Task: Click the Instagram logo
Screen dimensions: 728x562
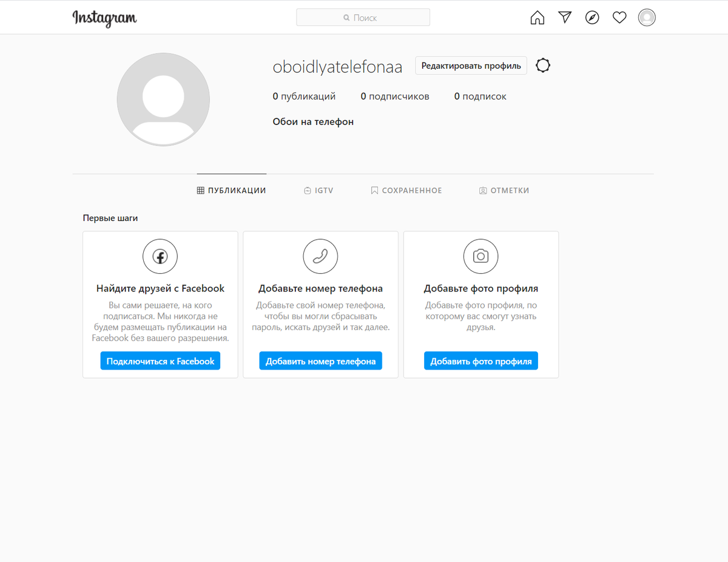Action: pos(104,18)
